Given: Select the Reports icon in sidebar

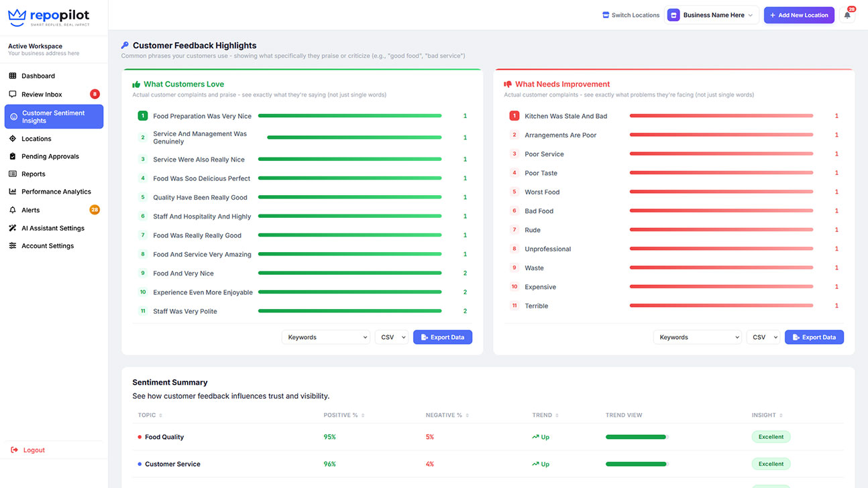Looking at the screenshot, I should click(x=13, y=174).
